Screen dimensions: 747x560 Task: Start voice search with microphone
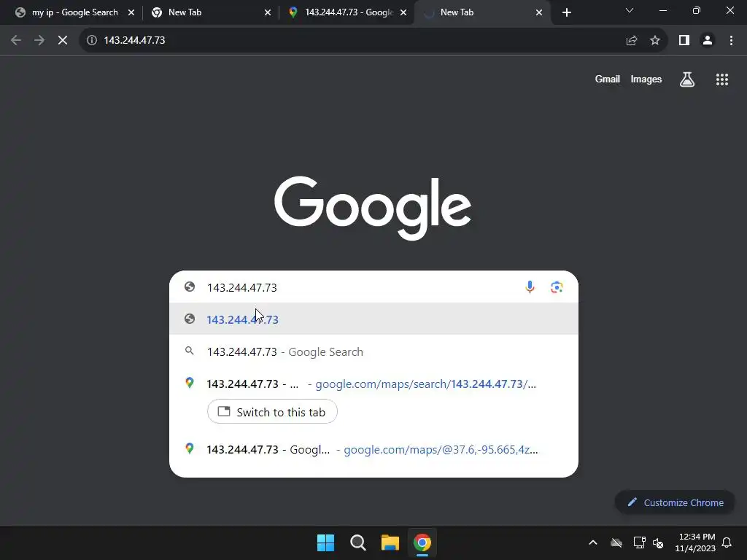pos(530,287)
